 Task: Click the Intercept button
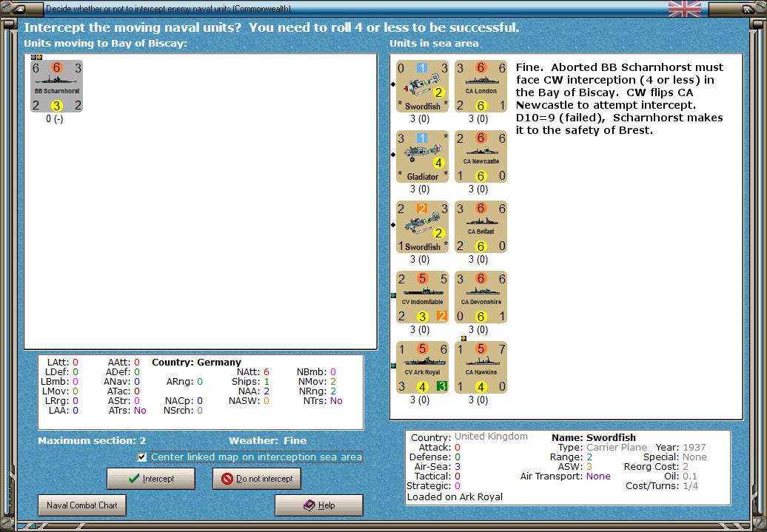pyautogui.click(x=151, y=479)
